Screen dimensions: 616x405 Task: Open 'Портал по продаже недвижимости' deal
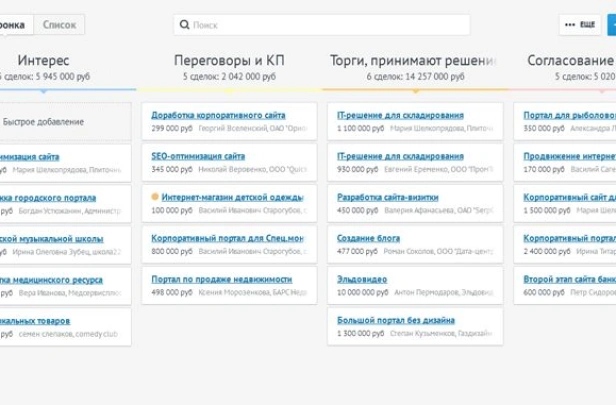pos(222,279)
